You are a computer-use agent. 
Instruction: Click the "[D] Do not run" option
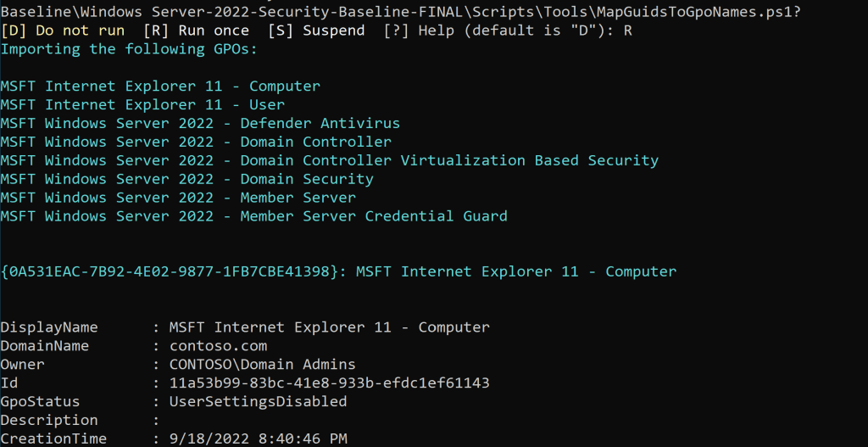[63, 31]
